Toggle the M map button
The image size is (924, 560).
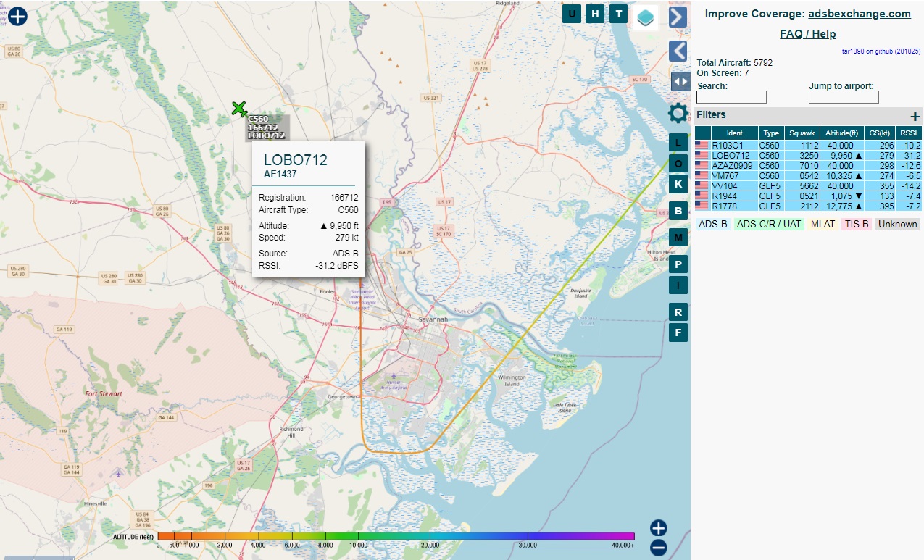pos(678,238)
